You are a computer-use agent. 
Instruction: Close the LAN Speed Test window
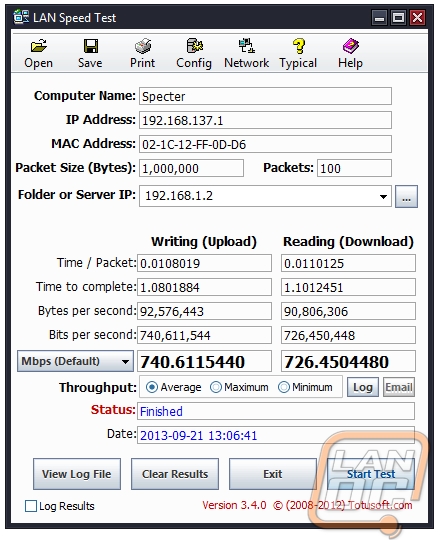418,17
